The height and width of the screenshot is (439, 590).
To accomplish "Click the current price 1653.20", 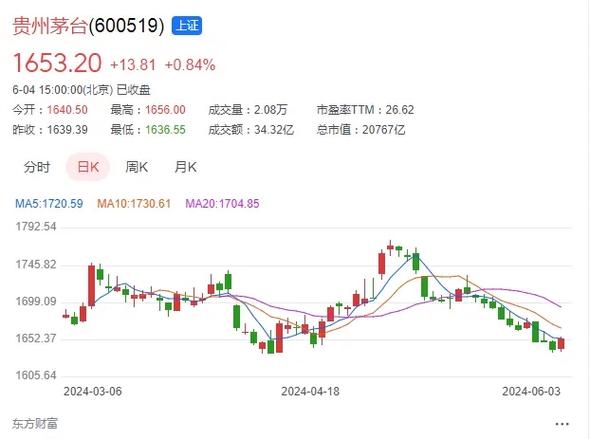I will pyautogui.click(x=57, y=62).
